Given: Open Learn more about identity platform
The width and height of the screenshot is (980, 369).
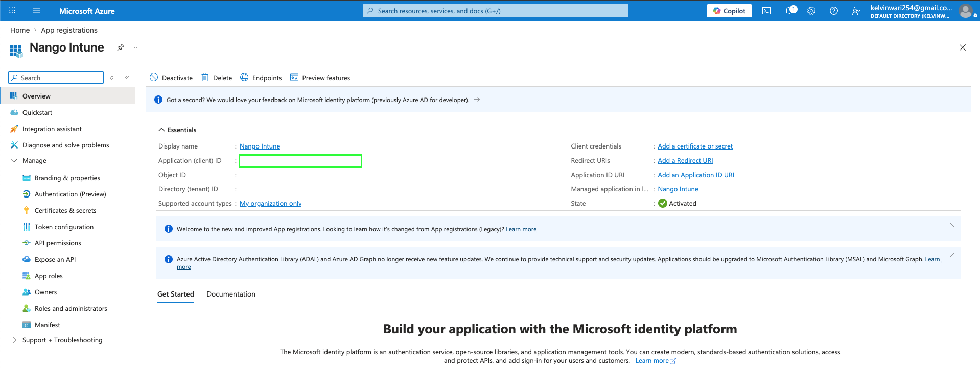Looking at the screenshot, I should pyautogui.click(x=656, y=361).
